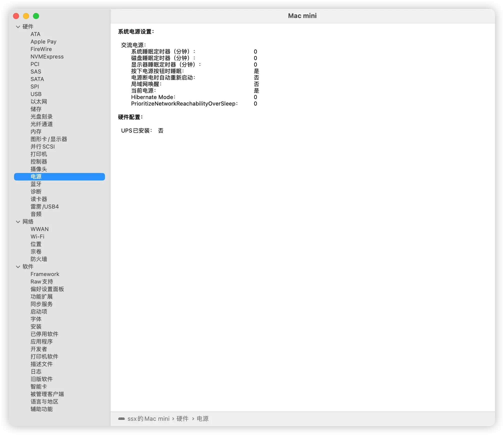Click the Mac mini icon in path bar
Viewport: 504px width, 435px height.
pos(121,418)
